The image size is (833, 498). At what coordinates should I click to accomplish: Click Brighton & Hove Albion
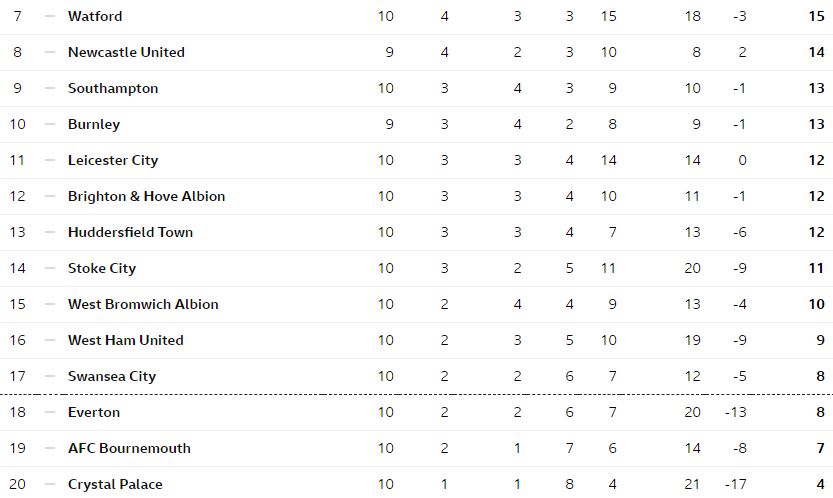[x=147, y=197]
